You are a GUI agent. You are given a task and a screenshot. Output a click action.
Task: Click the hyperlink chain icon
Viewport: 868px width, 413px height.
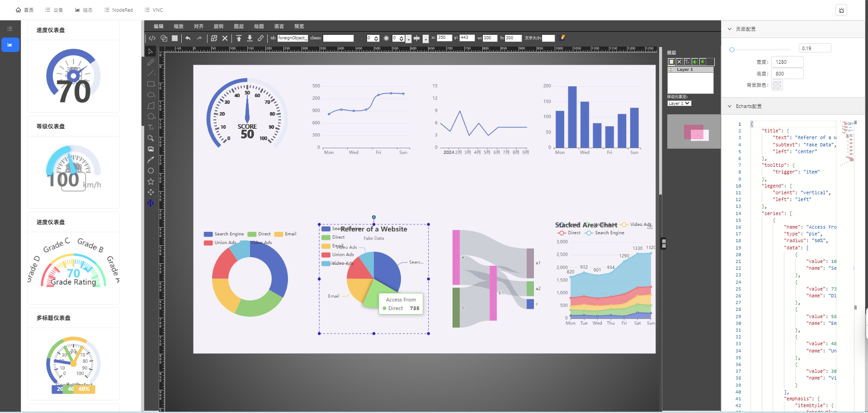click(x=260, y=38)
